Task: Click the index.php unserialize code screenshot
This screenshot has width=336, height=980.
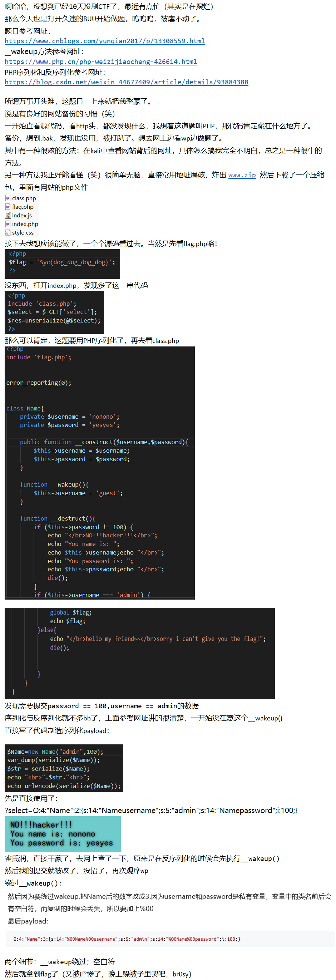Action: (x=54, y=313)
